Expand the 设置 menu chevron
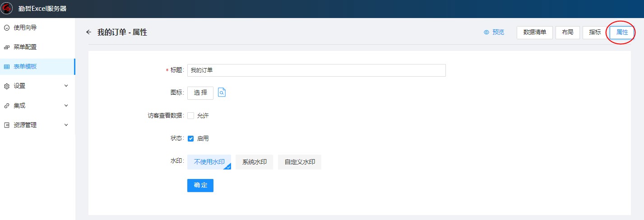 [x=66, y=86]
